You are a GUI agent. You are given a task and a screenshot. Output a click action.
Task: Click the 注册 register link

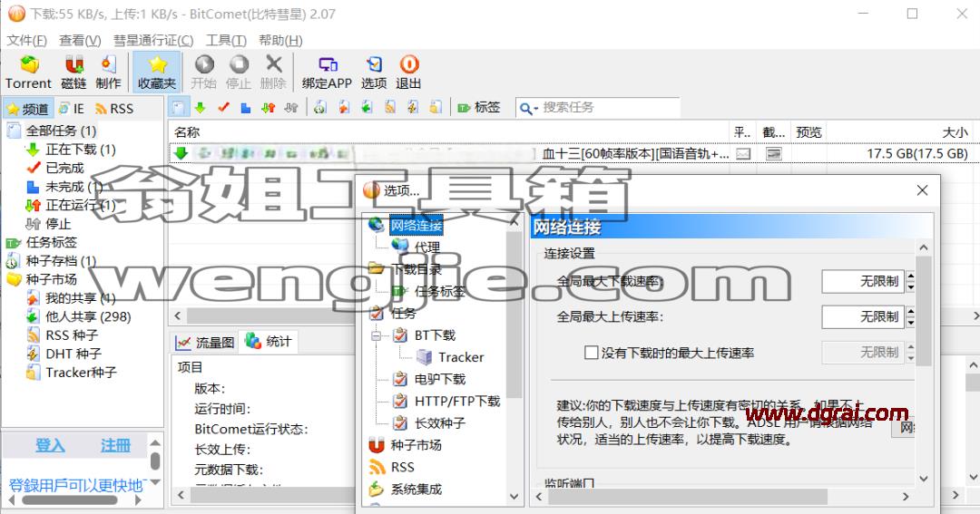115,445
